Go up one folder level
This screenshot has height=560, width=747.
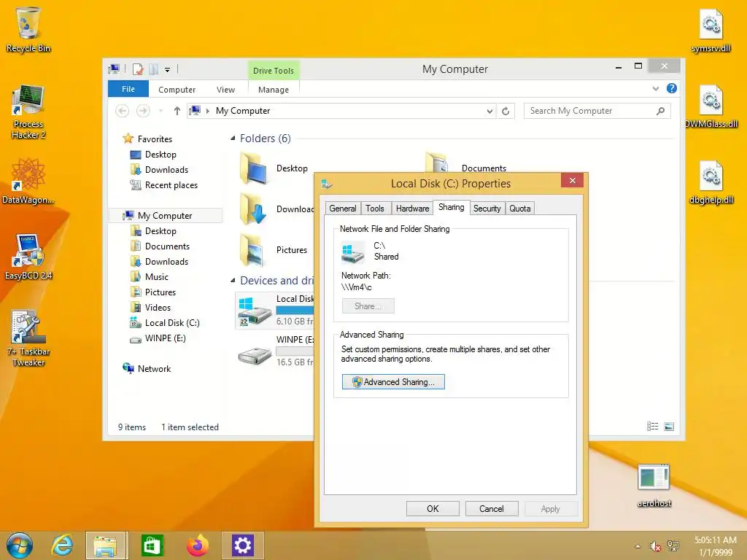click(177, 111)
